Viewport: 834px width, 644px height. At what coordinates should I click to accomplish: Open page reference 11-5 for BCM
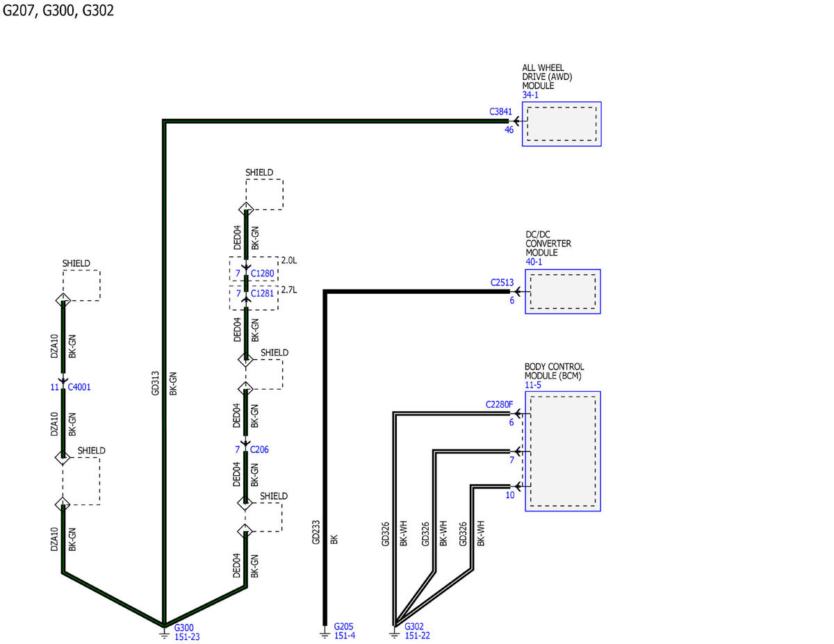[x=532, y=385]
